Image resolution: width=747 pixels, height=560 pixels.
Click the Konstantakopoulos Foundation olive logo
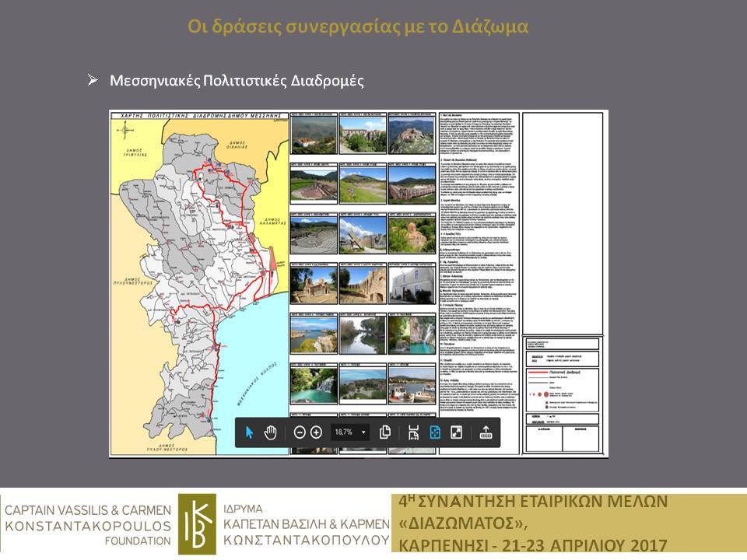[x=197, y=523]
